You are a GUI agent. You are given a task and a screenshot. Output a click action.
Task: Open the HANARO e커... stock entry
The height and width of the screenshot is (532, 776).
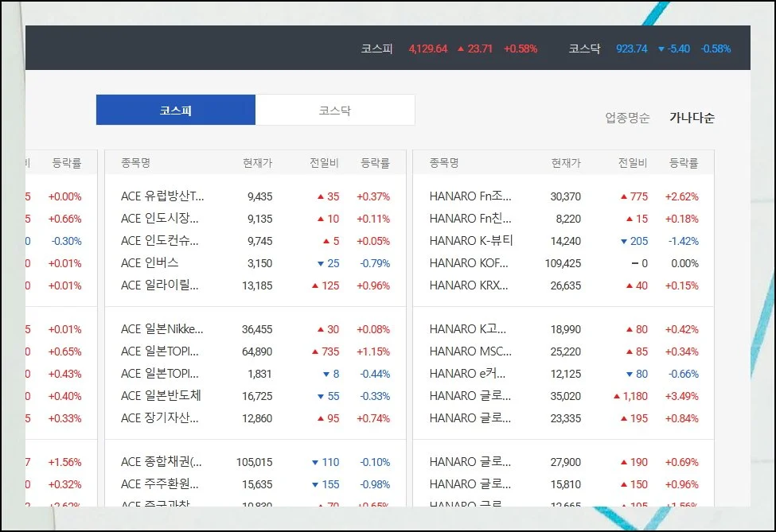coord(470,374)
